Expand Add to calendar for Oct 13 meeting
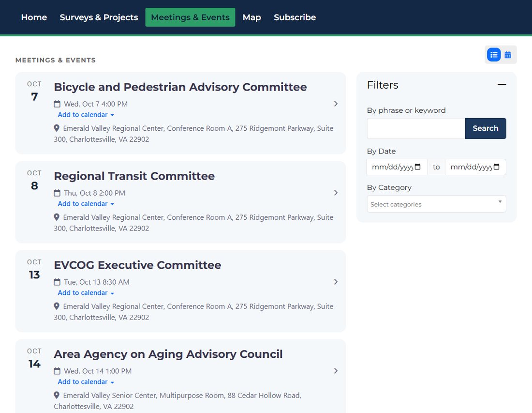The image size is (532, 413). pos(86,293)
